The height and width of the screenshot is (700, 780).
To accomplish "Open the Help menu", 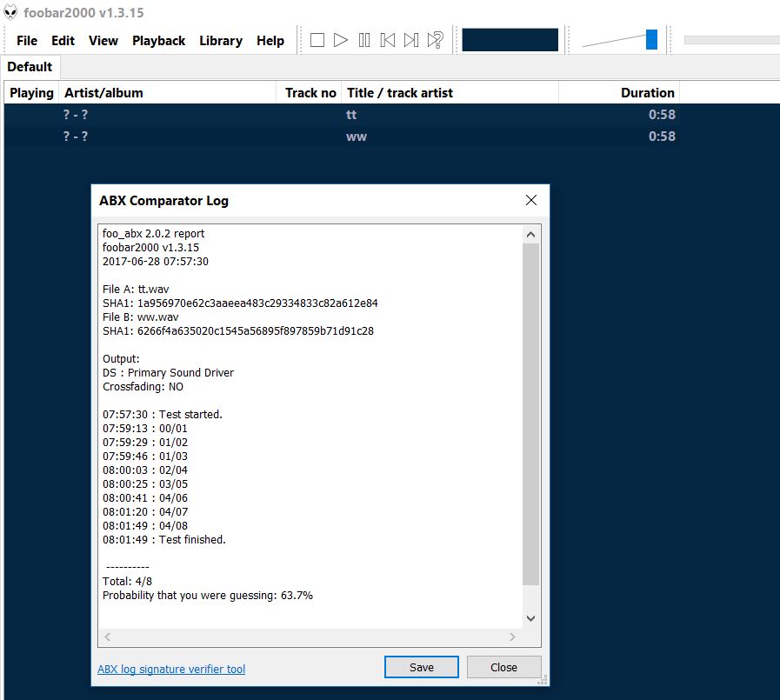I will tap(270, 40).
